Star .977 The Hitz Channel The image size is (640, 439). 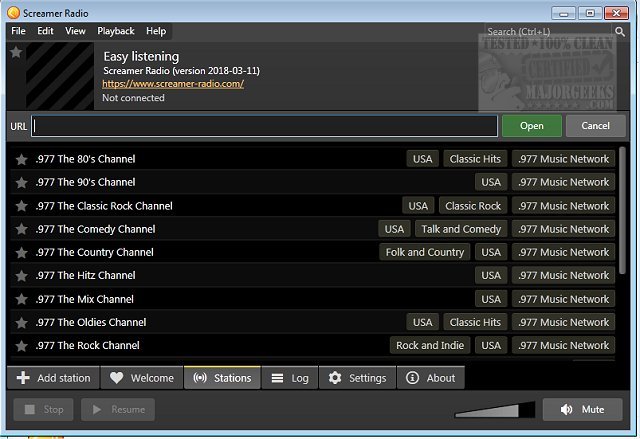pyautogui.click(x=21, y=276)
